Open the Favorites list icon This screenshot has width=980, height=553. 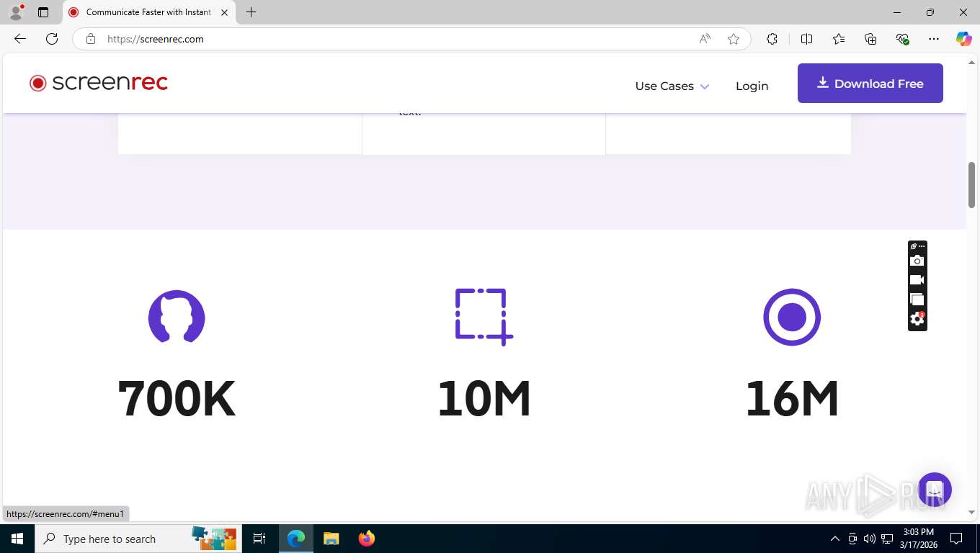(x=839, y=39)
